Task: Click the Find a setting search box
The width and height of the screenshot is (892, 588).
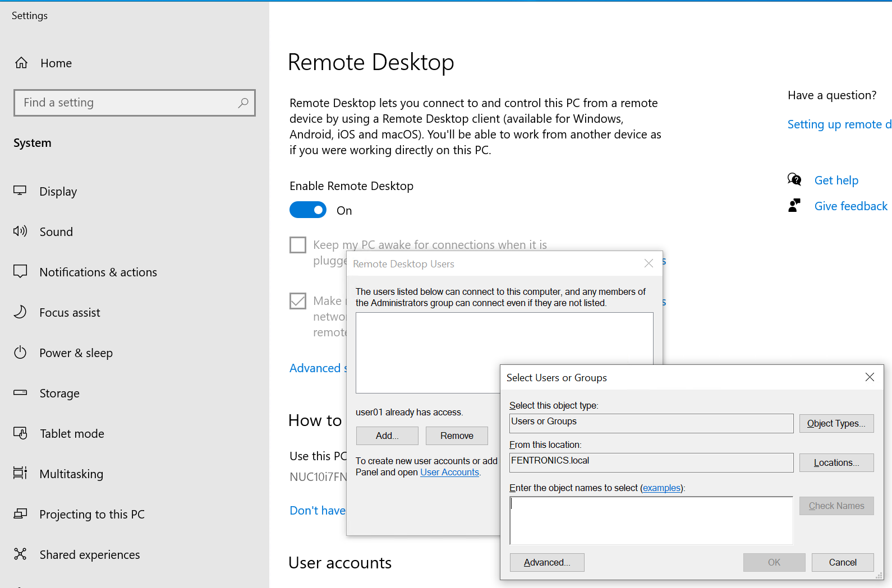Action: [135, 103]
